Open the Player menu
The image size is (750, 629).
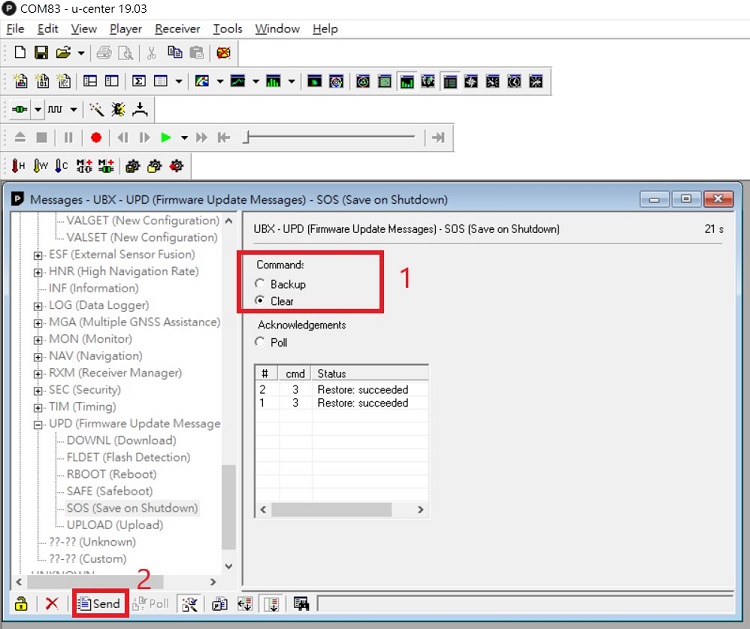pyautogui.click(x=126, y=29)
